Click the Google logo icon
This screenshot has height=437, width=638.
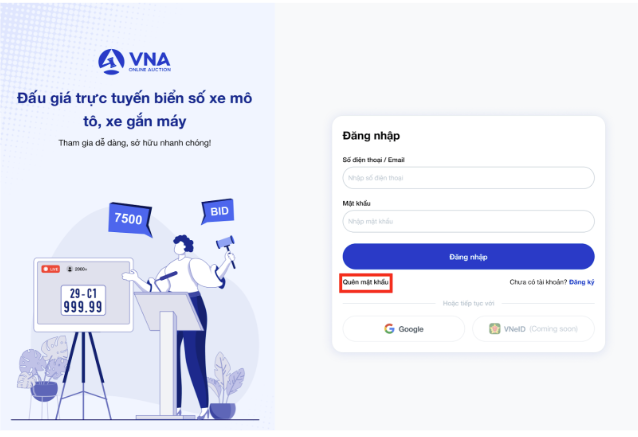(389, 329)
